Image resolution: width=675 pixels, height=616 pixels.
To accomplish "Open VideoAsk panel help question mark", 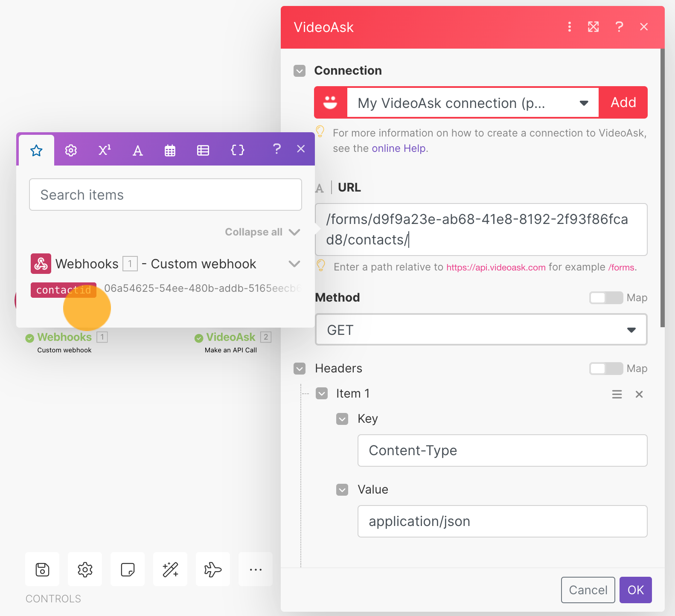I will click(619, 27).
